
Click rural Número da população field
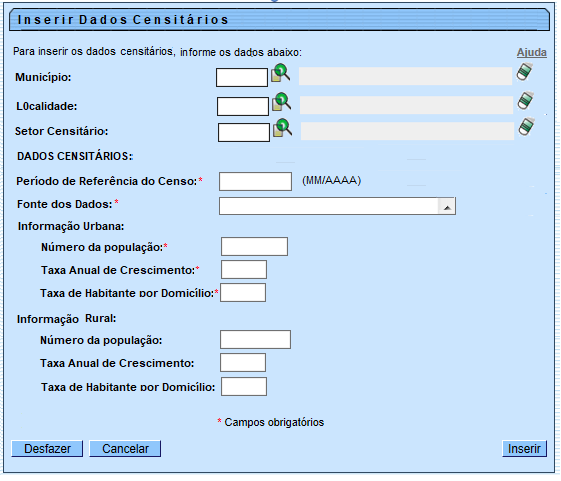point(255,340)
